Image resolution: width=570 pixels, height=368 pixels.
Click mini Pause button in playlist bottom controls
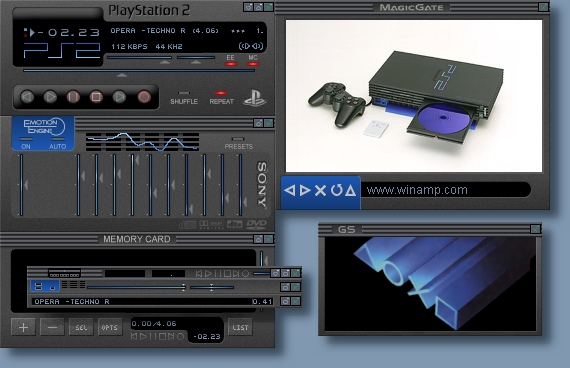tap(153, 337)
